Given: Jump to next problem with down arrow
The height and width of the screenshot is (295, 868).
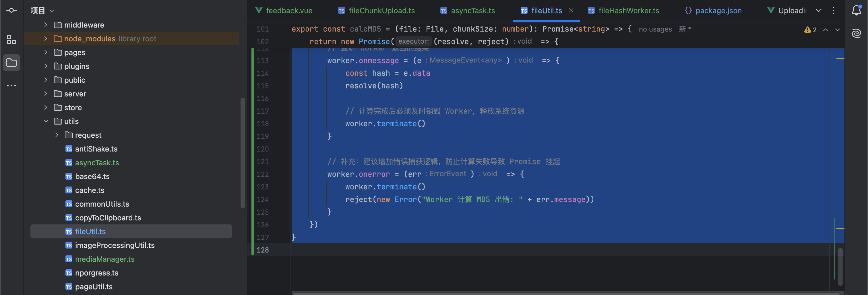Looking at the screenshot, I should (838, 30).
